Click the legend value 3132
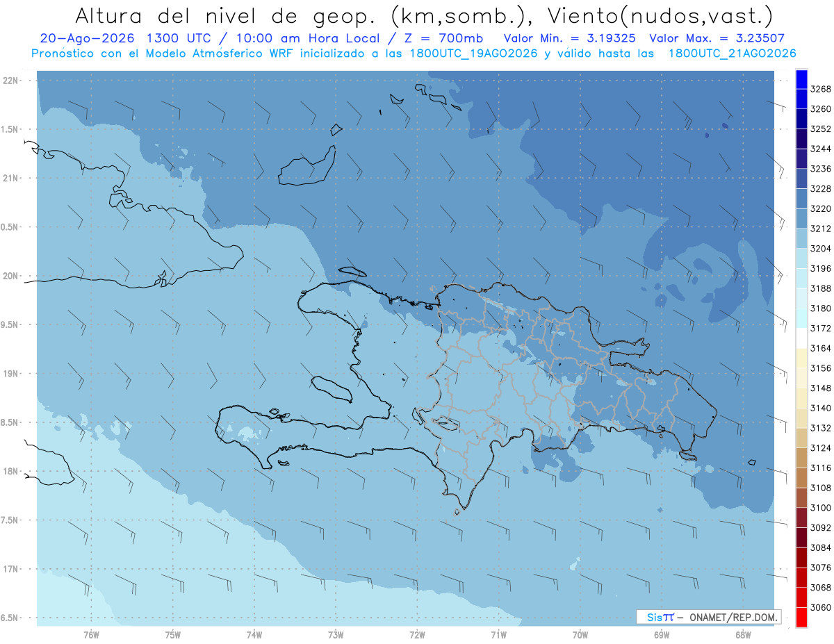Image resolution: width=834 pixels, height=644 pixels. [821, 428]
